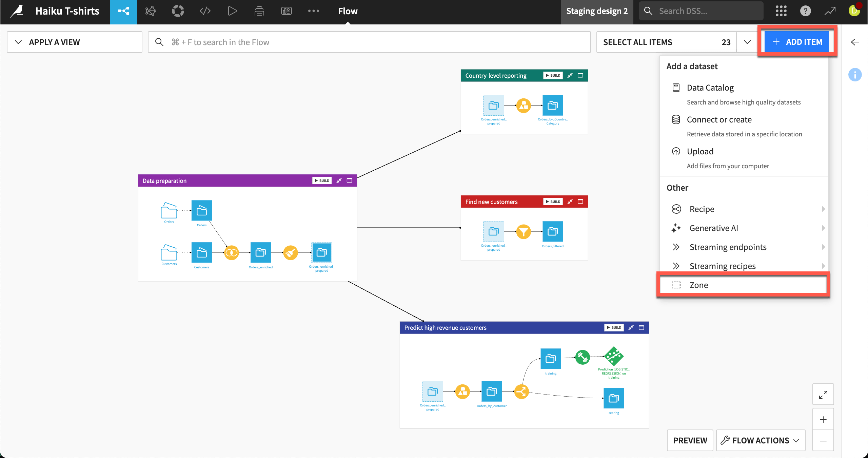Expand the chevron next to SELECT ALL ITEMS

pyautogui.click(x=747, y=42)
